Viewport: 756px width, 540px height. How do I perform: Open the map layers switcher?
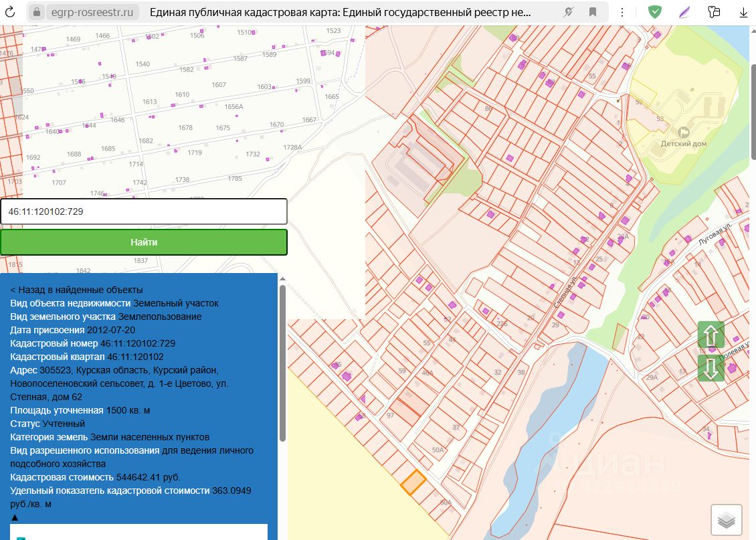point(726,520)
